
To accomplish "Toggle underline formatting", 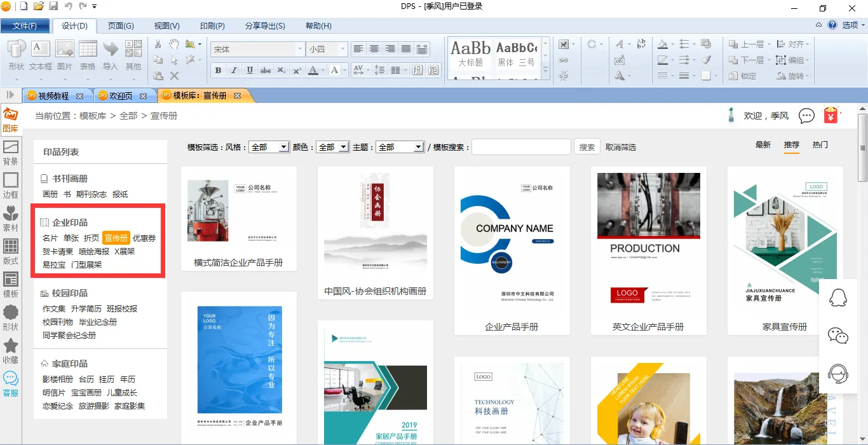I will point(250,70).
